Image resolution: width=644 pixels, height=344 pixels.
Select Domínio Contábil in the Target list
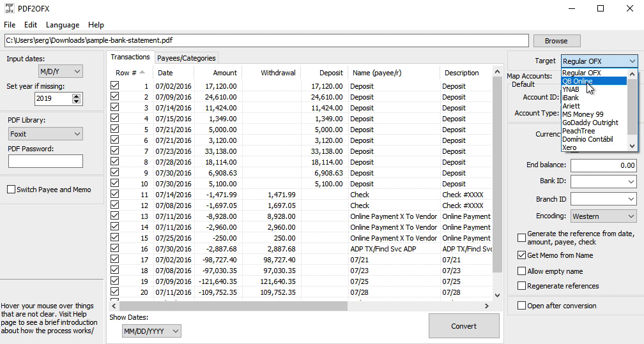(594, 139)
